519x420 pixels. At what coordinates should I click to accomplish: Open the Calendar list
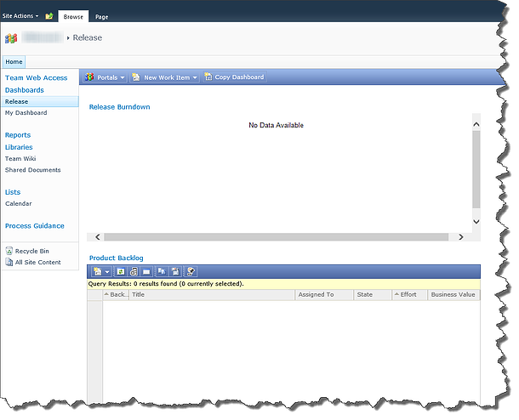[x=18, y=204]
